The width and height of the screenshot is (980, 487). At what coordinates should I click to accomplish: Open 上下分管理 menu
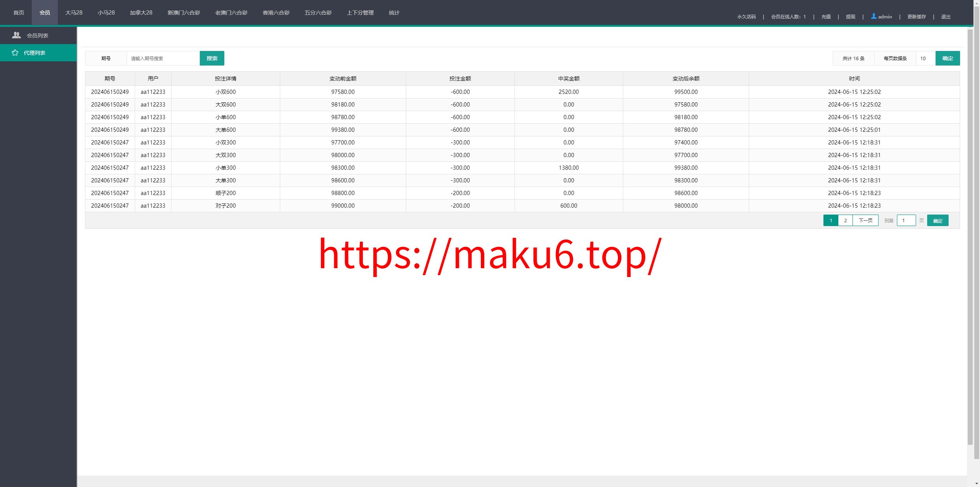(x=360, y=13)
